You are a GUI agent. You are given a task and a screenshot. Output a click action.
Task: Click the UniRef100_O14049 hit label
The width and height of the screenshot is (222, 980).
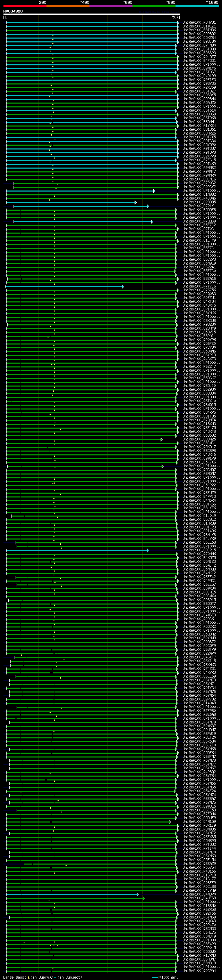[x=199, y=703]
